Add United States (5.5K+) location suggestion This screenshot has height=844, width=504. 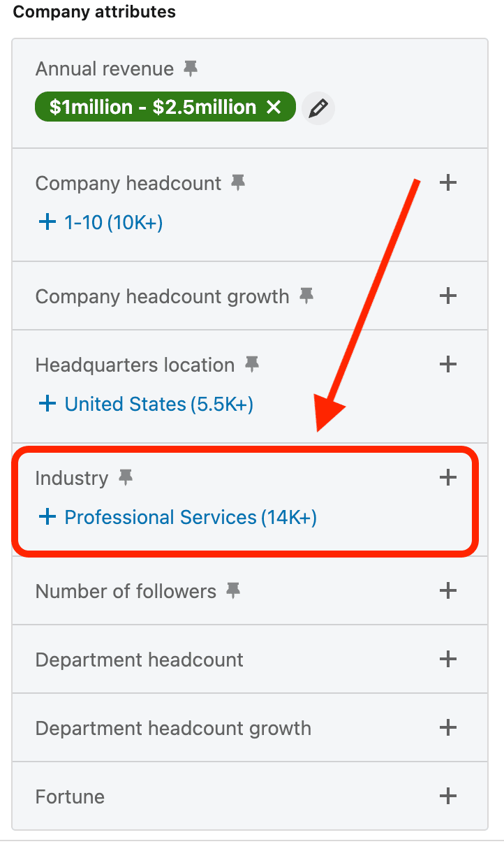[146, 404]
